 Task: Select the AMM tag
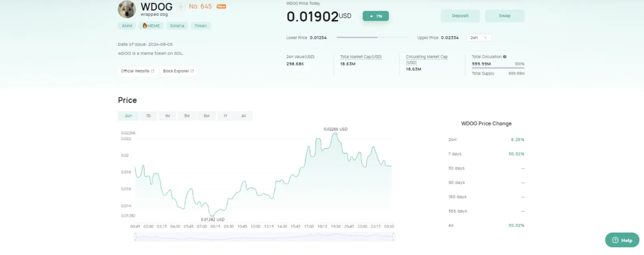pyautogui.click(x=127, y=26)
